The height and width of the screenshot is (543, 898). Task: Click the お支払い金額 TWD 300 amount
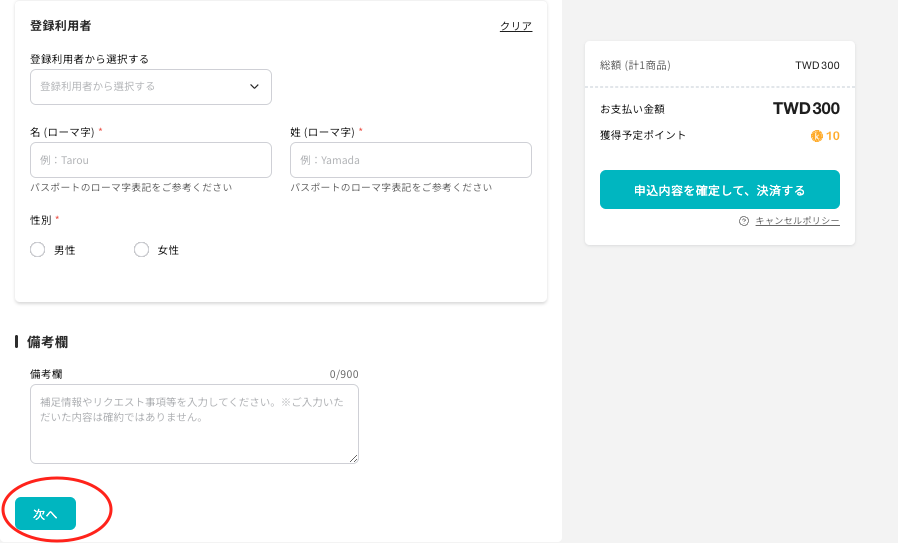[x=806, y=109]
